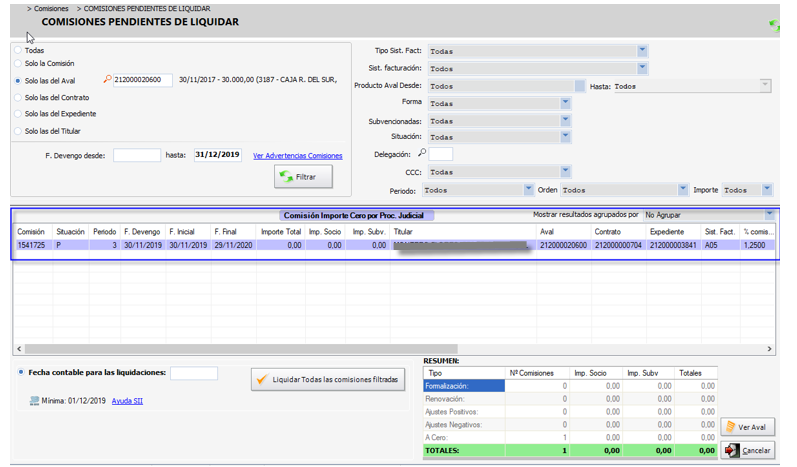
Task: Expand the Sist. facturación dropdown
Action: coord(642,68)
